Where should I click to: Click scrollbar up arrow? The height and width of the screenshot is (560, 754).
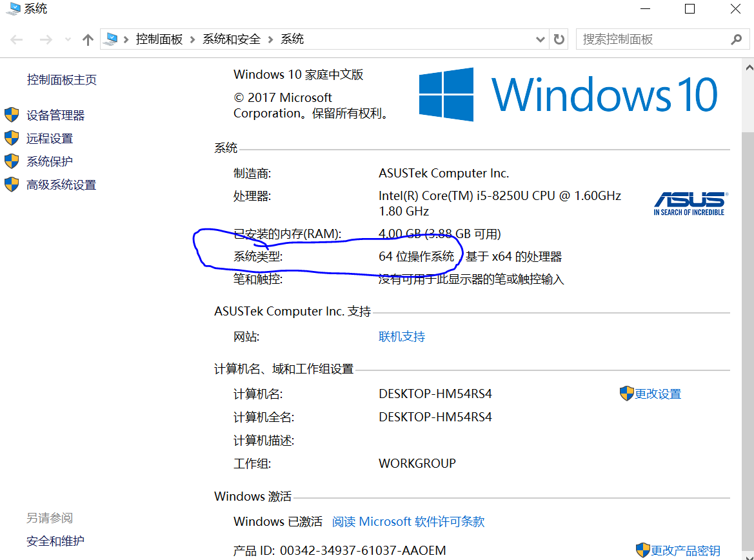748,68
